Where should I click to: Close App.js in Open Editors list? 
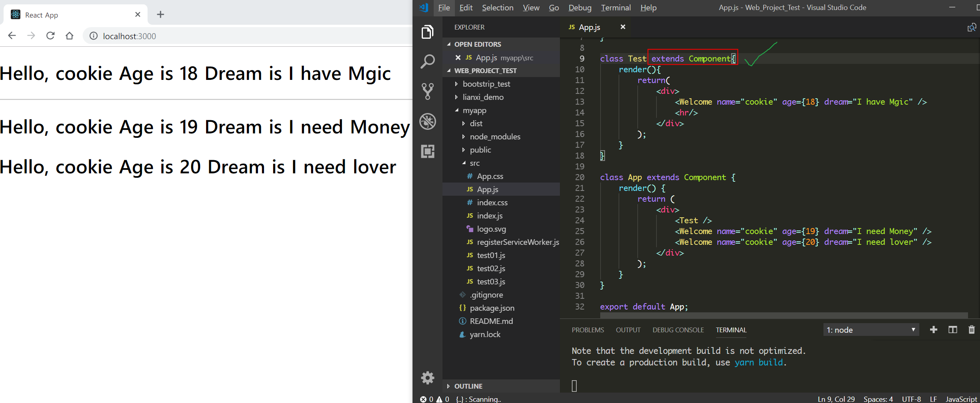coord(458,58)
